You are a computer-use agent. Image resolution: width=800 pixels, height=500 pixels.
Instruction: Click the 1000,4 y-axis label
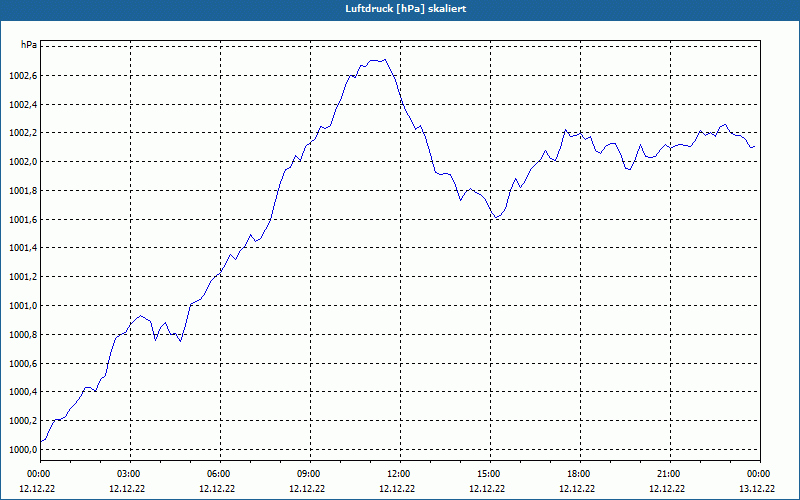point(23,392)
